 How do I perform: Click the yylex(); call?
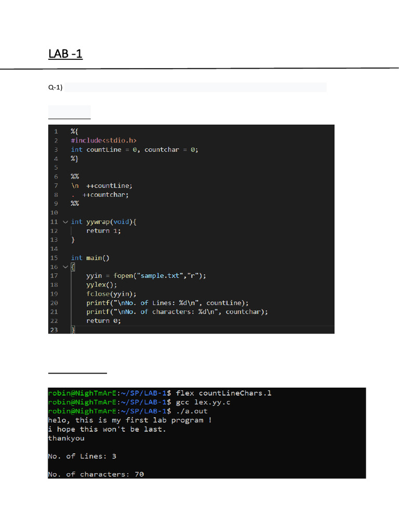[101, 285]
